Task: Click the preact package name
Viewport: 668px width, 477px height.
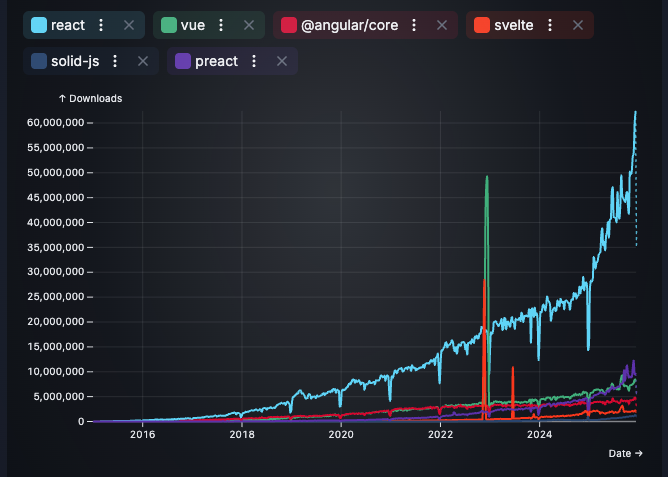Action: pos(216,62)
